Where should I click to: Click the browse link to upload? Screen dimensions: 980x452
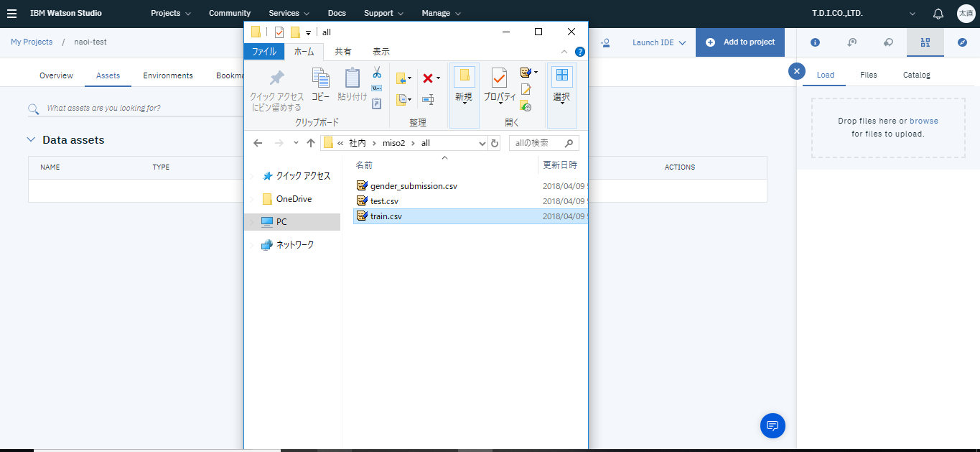[923, 121]
